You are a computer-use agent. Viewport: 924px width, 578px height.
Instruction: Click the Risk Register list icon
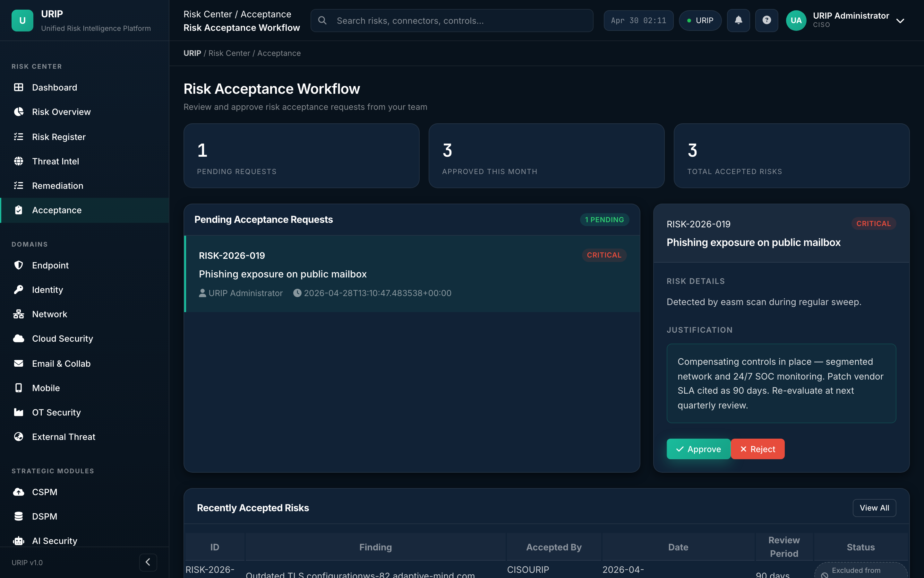point(18,136)
